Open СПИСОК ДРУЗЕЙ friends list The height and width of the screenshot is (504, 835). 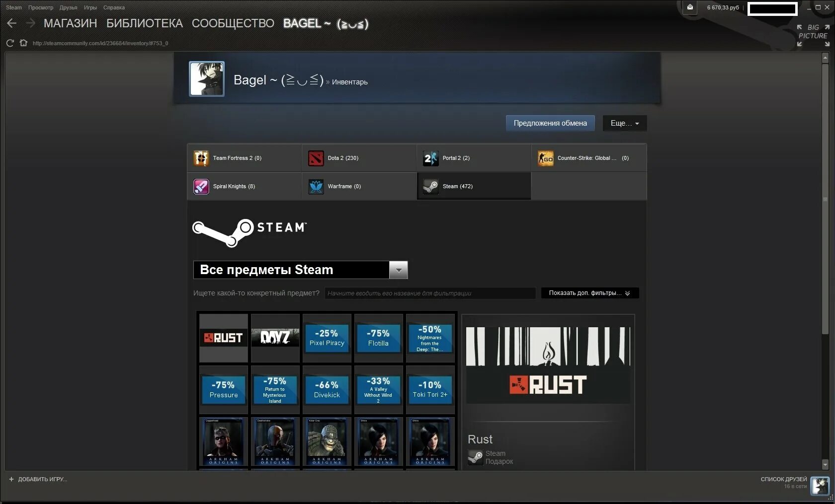coord(784,479)
